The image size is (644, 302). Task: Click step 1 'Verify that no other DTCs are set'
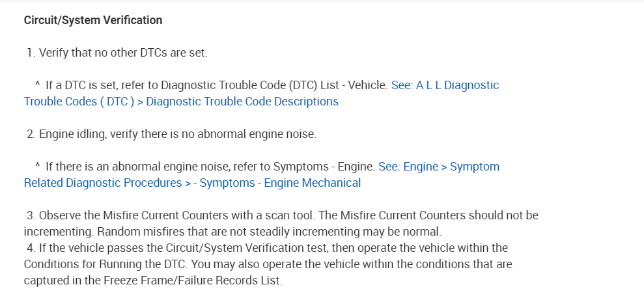point(122,53)
